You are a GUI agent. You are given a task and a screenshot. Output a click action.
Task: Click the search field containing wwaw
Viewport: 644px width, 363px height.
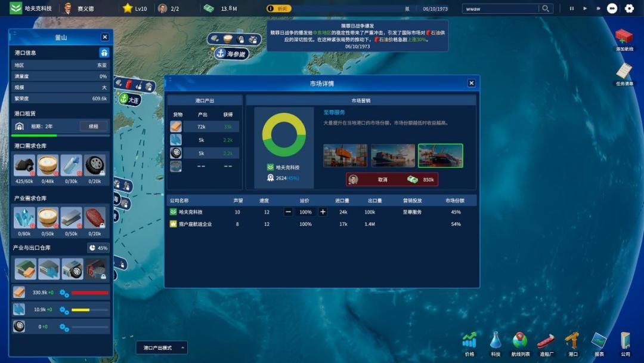pyautogui.click(x=500, y=8)
